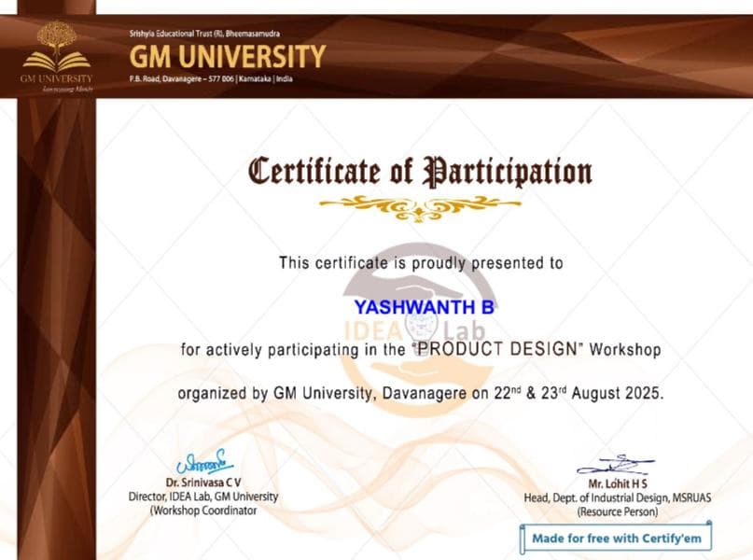This screenshot has width=753, height=560.
Task: Click the 'Made for free with Certify'em' badge
Action: [616, 539]
